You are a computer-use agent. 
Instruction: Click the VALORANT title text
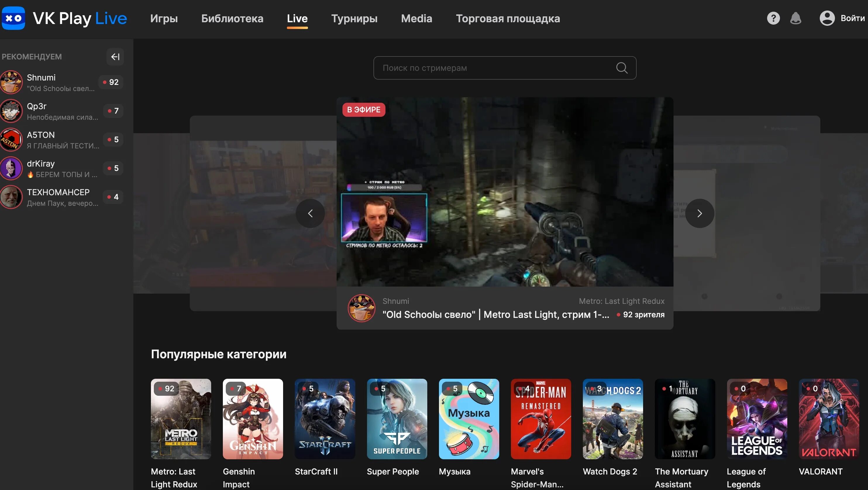coord(821,472)
